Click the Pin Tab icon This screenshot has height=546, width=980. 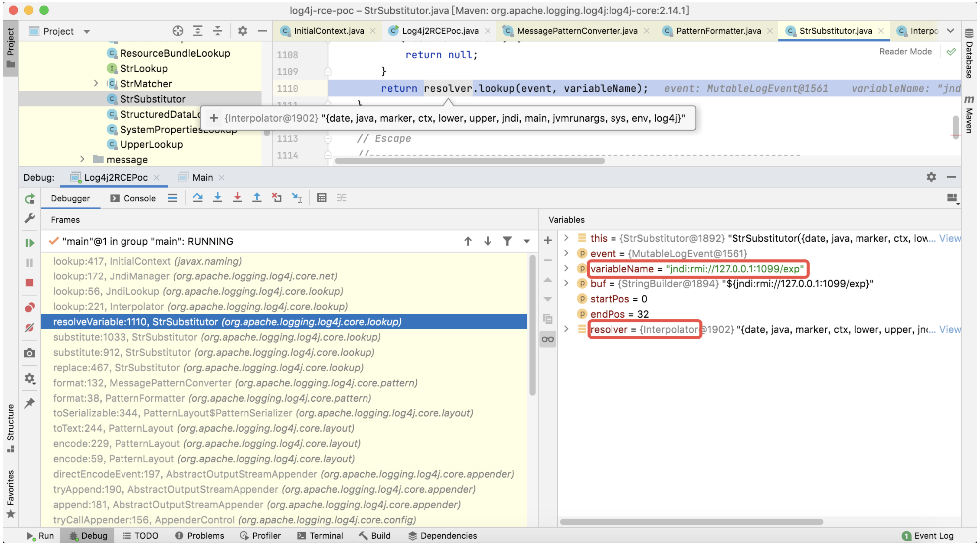point(30,403)
